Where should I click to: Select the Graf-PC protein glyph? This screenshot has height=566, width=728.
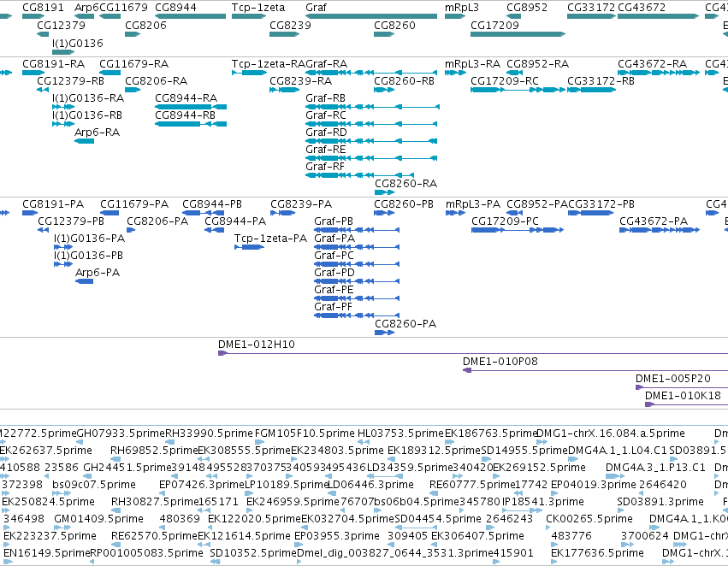[x=357, y=264]
